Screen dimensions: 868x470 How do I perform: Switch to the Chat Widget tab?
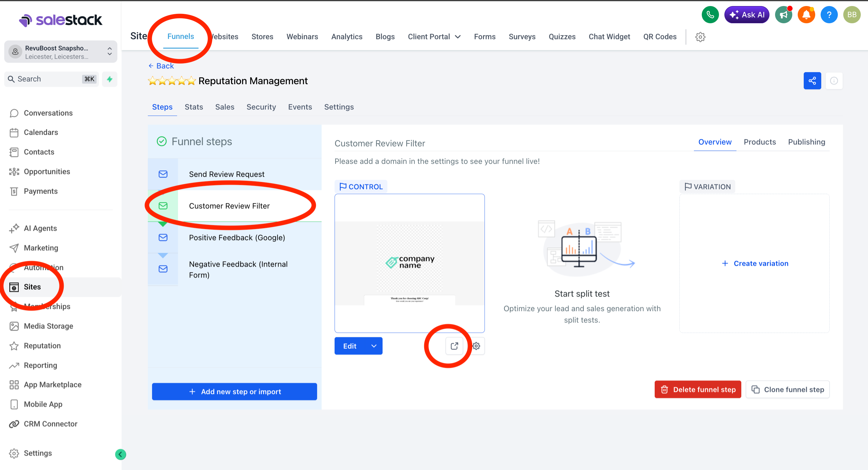(x=609, y=37)
